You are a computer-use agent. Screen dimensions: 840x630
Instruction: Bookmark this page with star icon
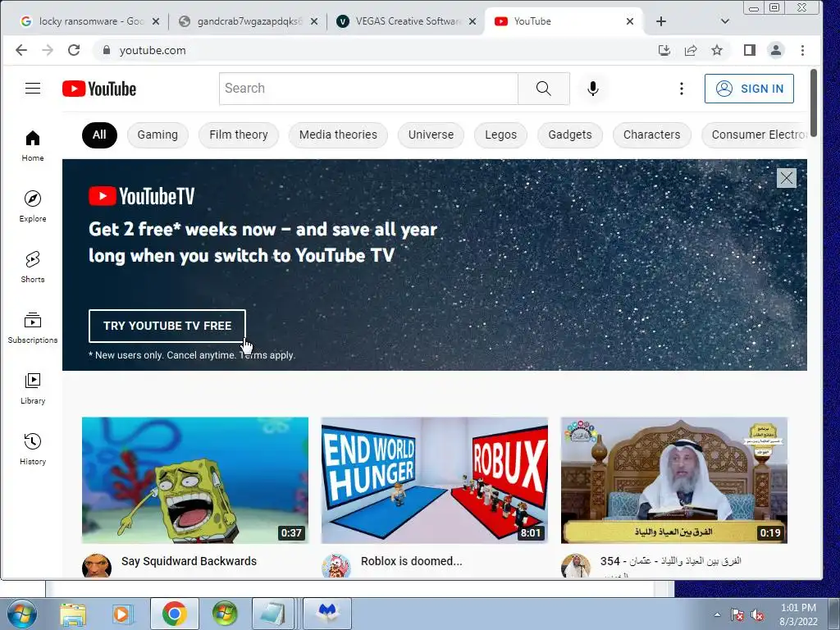coord(717,50)
